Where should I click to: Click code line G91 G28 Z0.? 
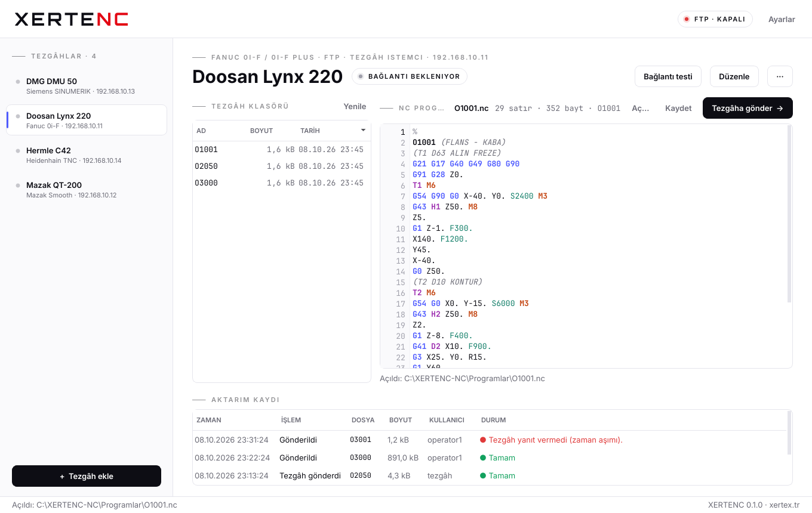click(438, 175)
